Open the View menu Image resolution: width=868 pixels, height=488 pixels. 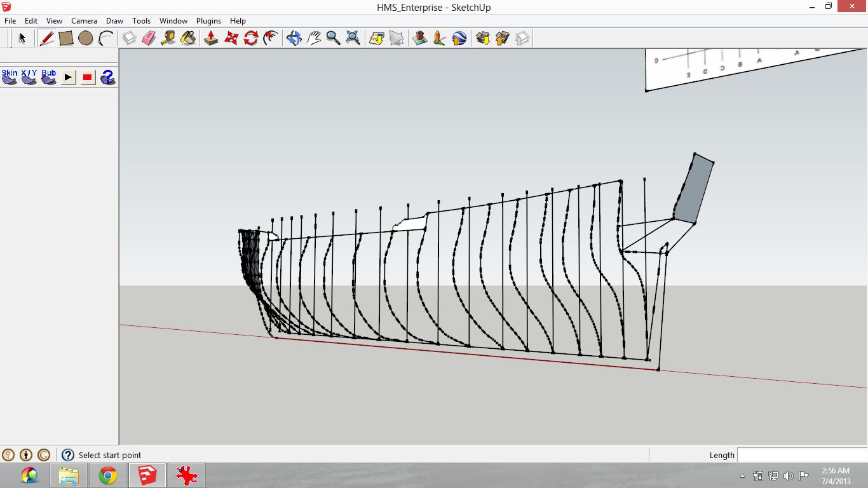(55, 21)
